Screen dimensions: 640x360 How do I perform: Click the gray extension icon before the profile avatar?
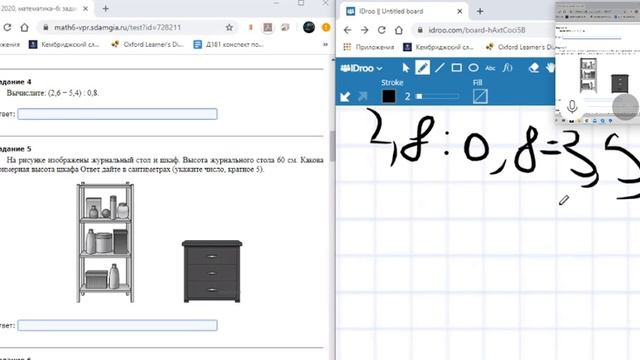pyautogui.click(x=285, y=27)
